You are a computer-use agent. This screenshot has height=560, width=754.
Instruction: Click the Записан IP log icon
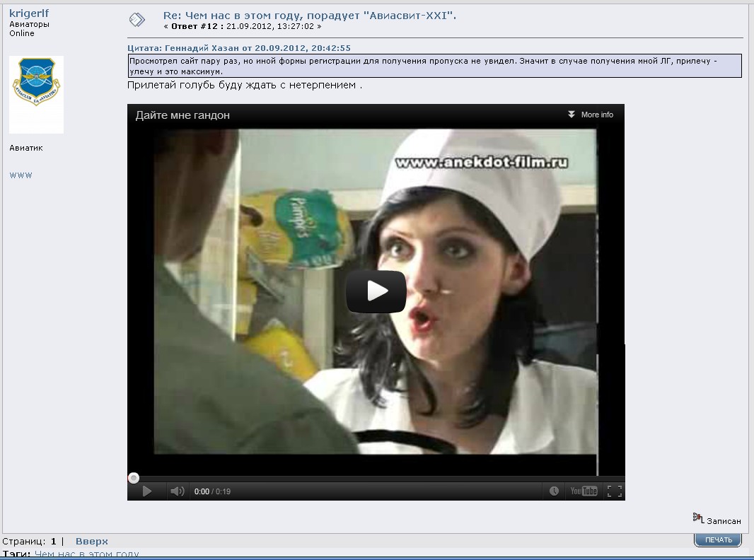(697, 518)
